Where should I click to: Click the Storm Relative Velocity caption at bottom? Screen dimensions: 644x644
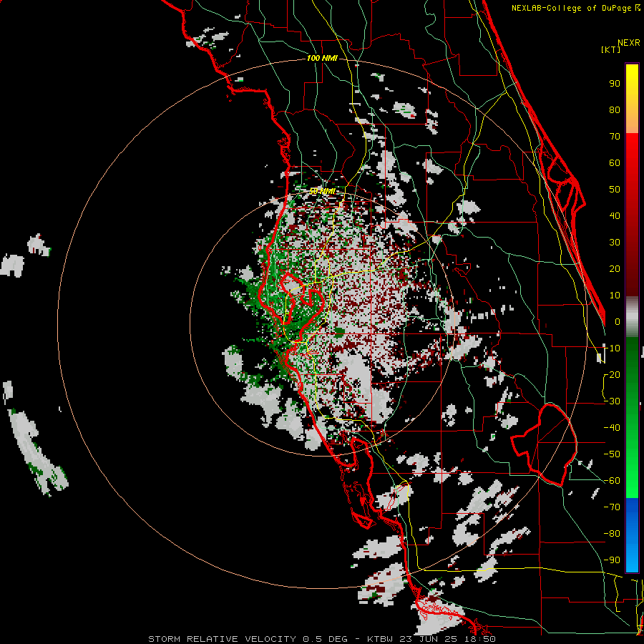coord(321,639)
